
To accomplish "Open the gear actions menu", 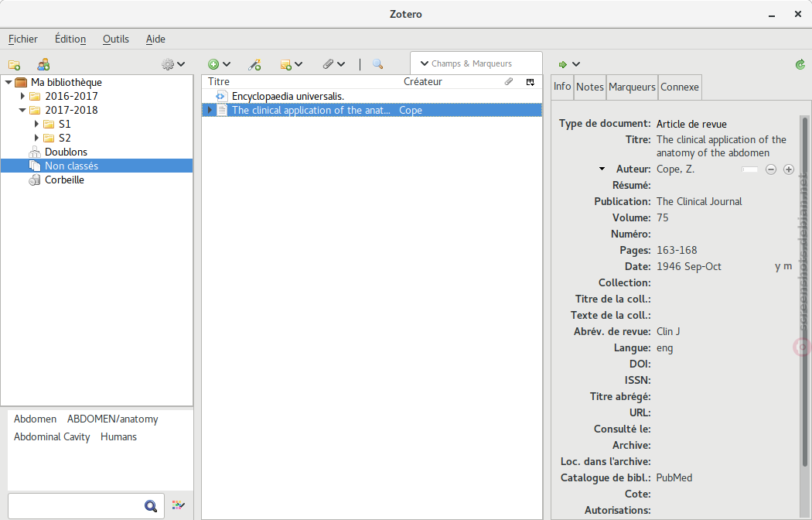I will [x=173, y=64].
